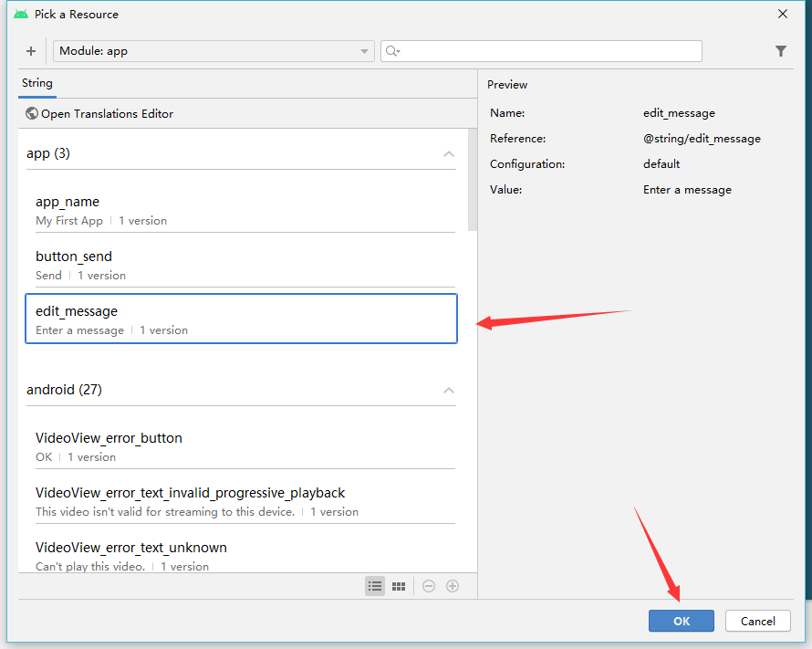
Task: Open Translations Editor link
Action: [x=107, y=114]
